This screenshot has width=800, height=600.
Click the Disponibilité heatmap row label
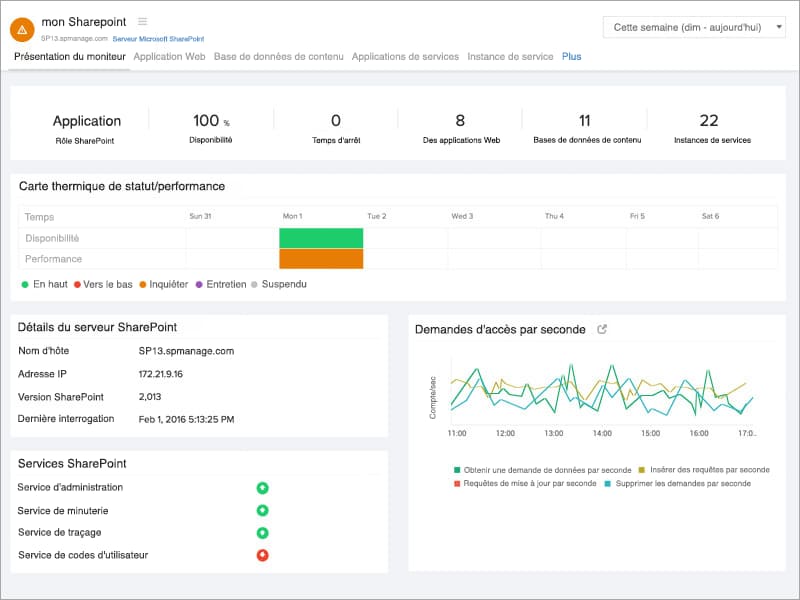point(52,238)
